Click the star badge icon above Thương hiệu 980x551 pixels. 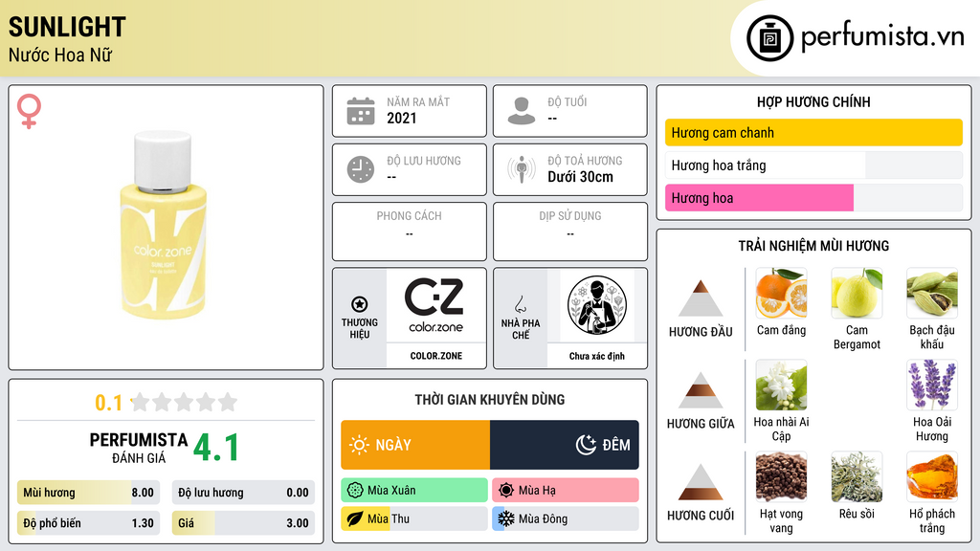pos(360,304)
